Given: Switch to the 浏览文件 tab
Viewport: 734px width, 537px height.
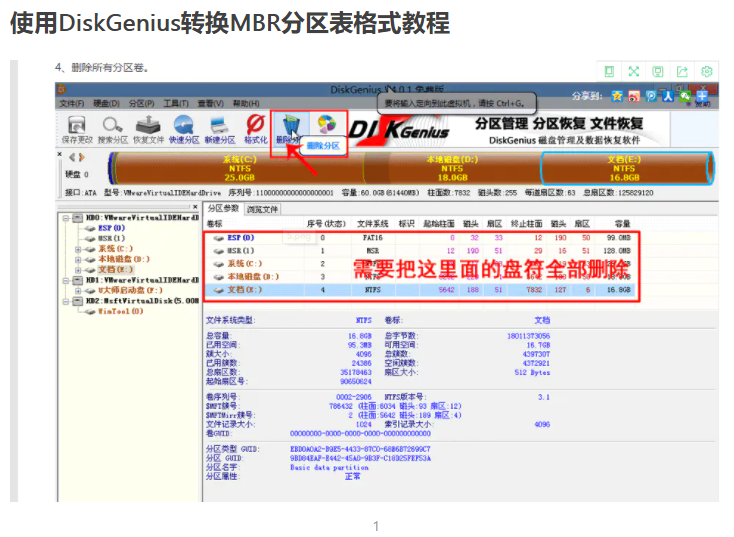Looking at the screenshot, I should tap(262, 209).
